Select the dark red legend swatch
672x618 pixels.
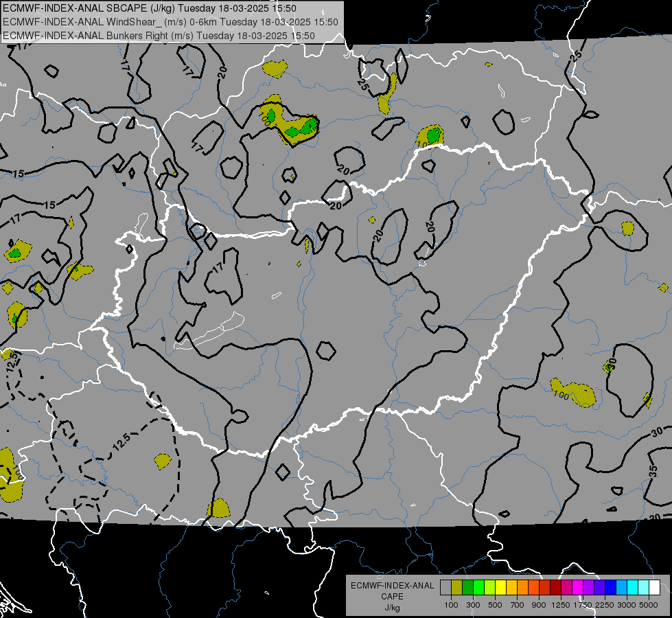click(555, 588)
